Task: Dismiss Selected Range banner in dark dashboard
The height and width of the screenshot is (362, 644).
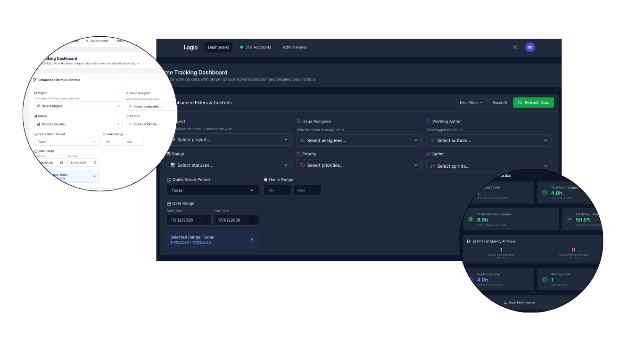Action: click(252, 239)
